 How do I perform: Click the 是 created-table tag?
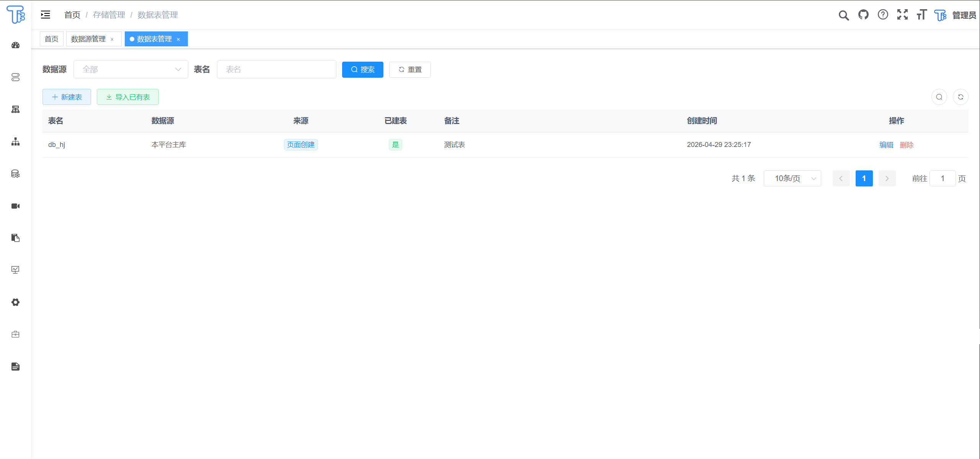click(x=396, y=145)
